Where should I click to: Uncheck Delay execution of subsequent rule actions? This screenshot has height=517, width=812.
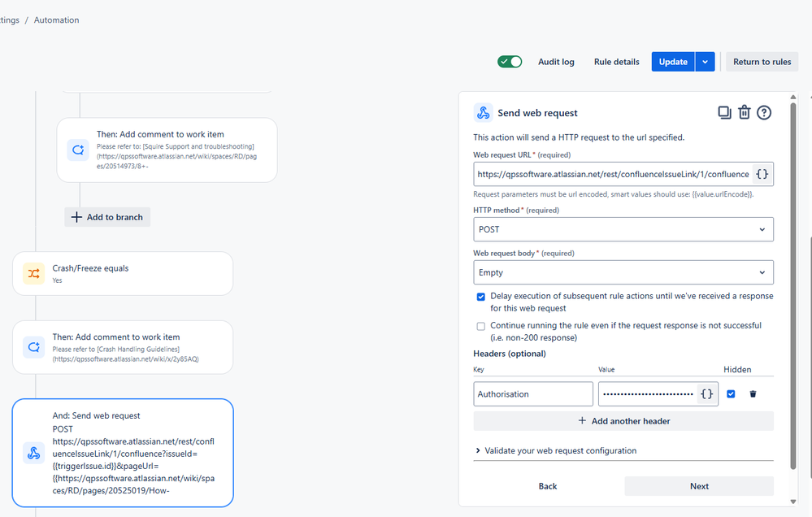480,297
